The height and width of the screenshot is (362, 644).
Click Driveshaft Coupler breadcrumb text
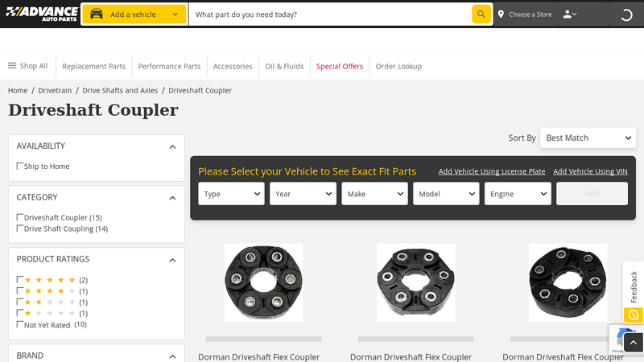click(200, 90)
